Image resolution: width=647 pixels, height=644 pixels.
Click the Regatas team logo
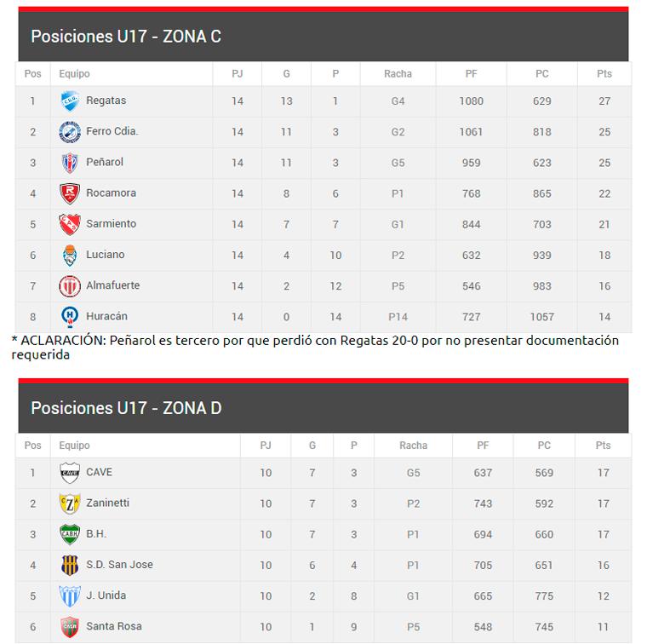(x=70, y=101)
